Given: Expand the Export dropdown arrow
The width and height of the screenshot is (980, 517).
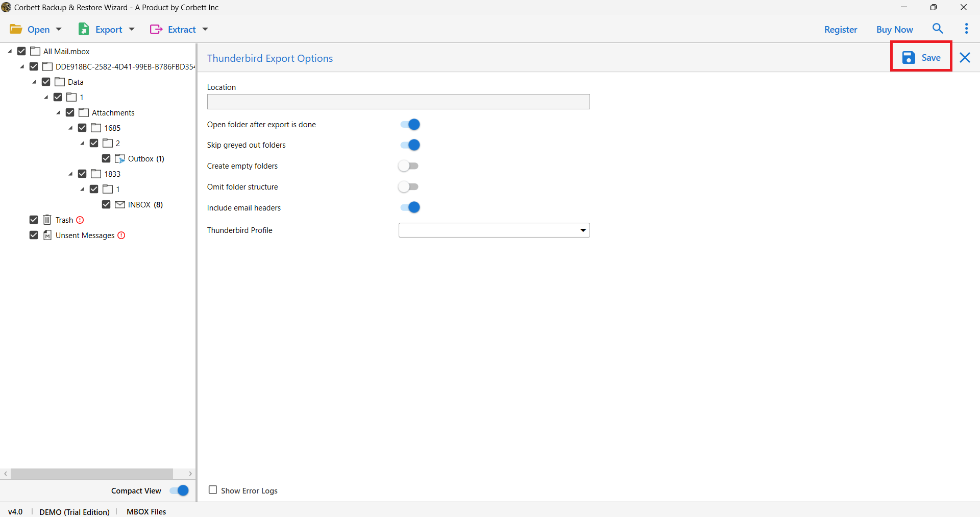Looking at the screenshot, I should click(132, 30).
